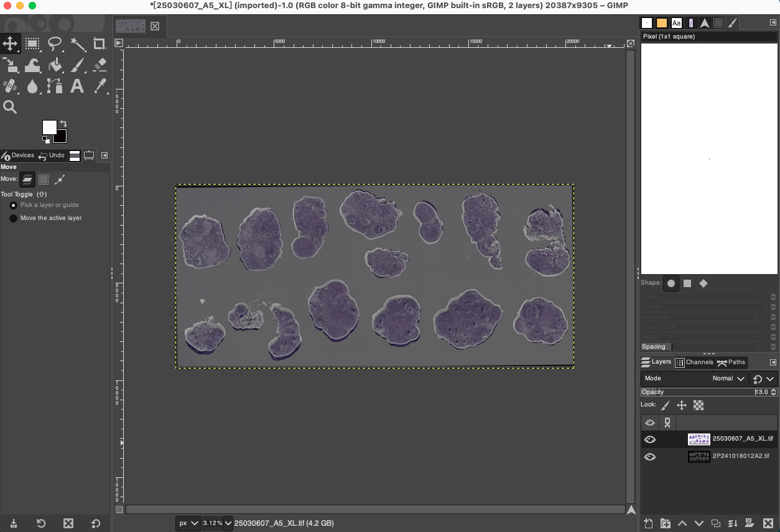Pick the Free Select lasso tool
The width and height of the screenshot is (780, 532).
(x=54, y=44)
